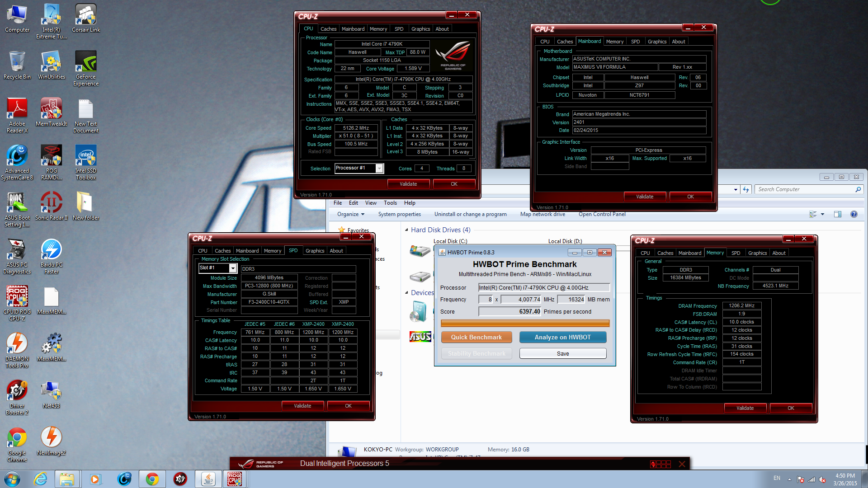Open address bar history dropdown arrow
Screen dimensions: 868x488
(x=736, y=189)
